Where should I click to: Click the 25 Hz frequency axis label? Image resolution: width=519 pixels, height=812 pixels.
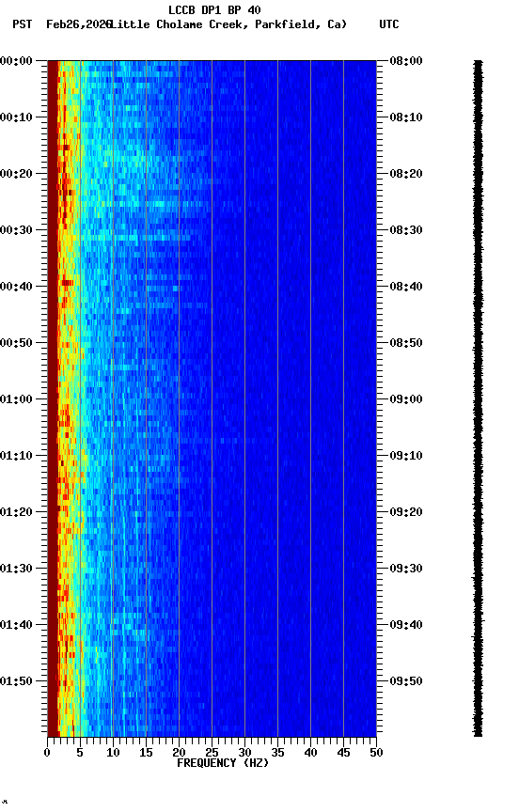212,753
